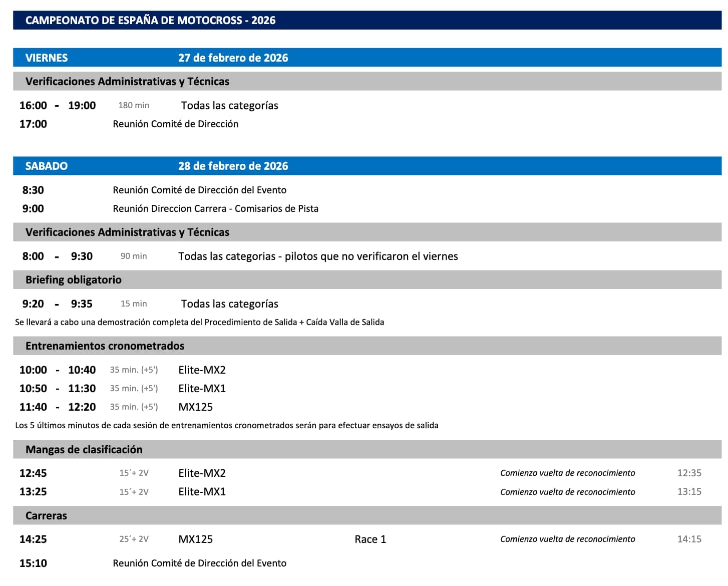Select the VIERNES day heading

(x=47, y=58)
